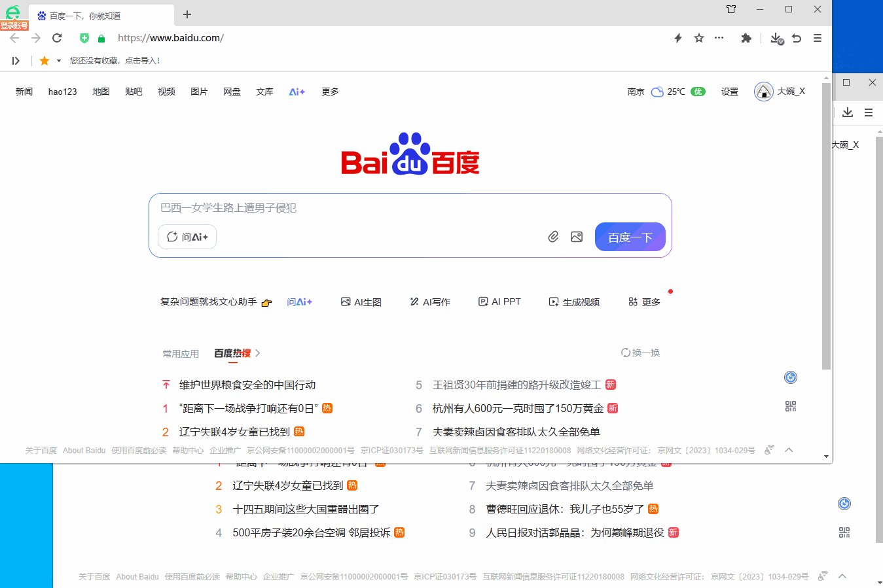Click the camera icon for image search

[x=577, y=236]
